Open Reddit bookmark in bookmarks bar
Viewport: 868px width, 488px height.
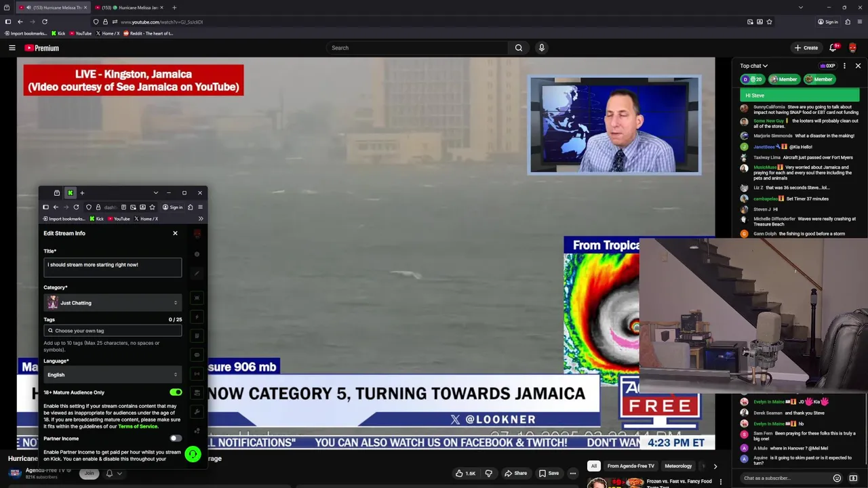click(x=148, y=33)
